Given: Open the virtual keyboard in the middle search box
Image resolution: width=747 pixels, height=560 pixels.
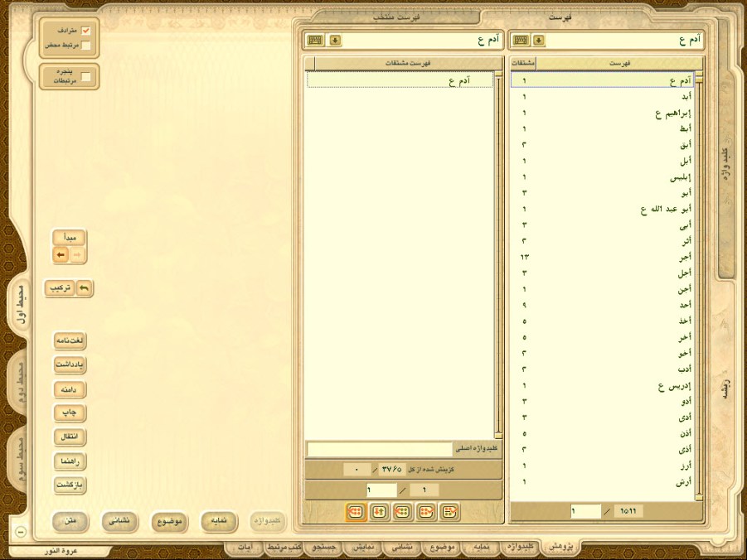Looking at the screenshot, I should (316, 40).
